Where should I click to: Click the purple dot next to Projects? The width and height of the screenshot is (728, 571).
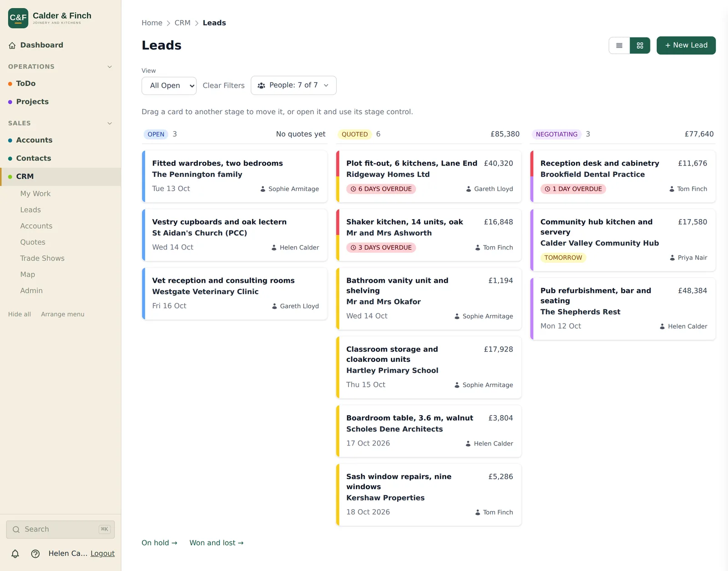(10, 102)
